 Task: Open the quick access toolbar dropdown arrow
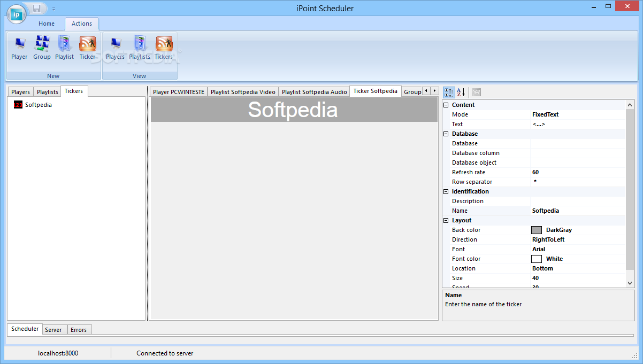[53, 9]
